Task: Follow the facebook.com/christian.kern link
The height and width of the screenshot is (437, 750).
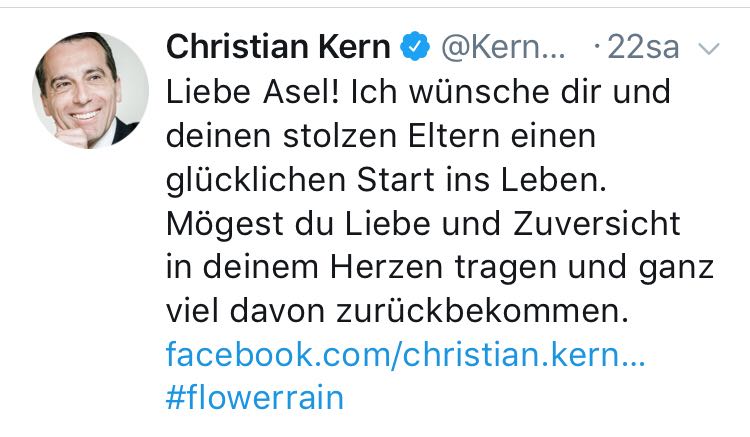Action: point(406,355)
